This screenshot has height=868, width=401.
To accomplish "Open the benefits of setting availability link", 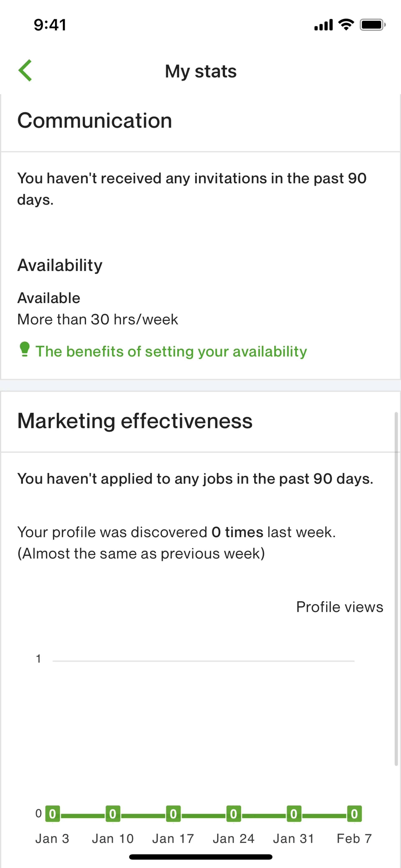I will [x=171, y=351].
